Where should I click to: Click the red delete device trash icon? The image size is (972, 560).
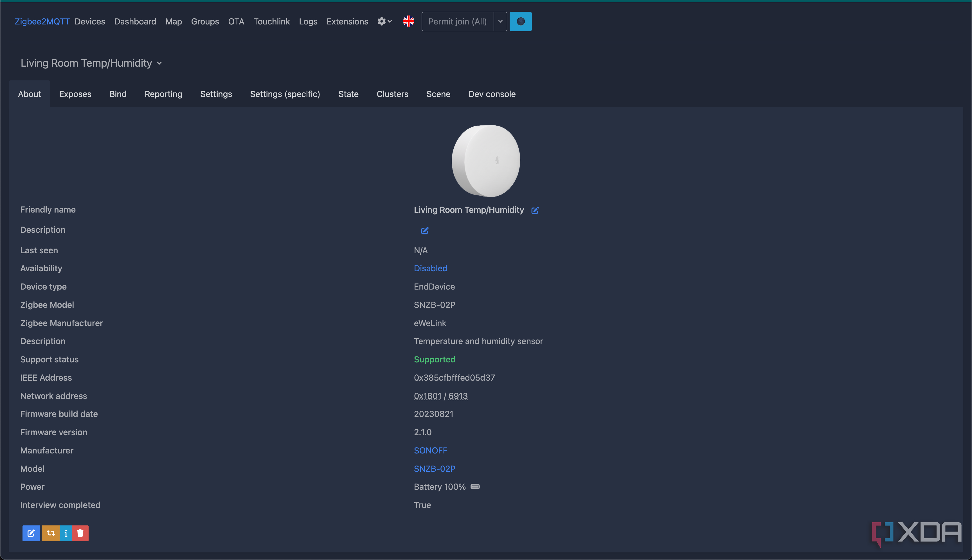80,533
